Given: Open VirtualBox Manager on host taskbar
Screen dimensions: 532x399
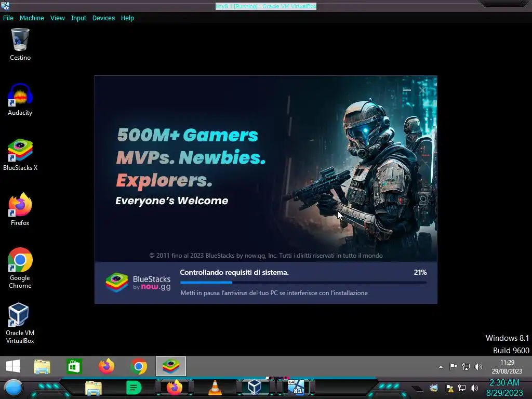Looking at the screenshot, I should pos(255,387).
